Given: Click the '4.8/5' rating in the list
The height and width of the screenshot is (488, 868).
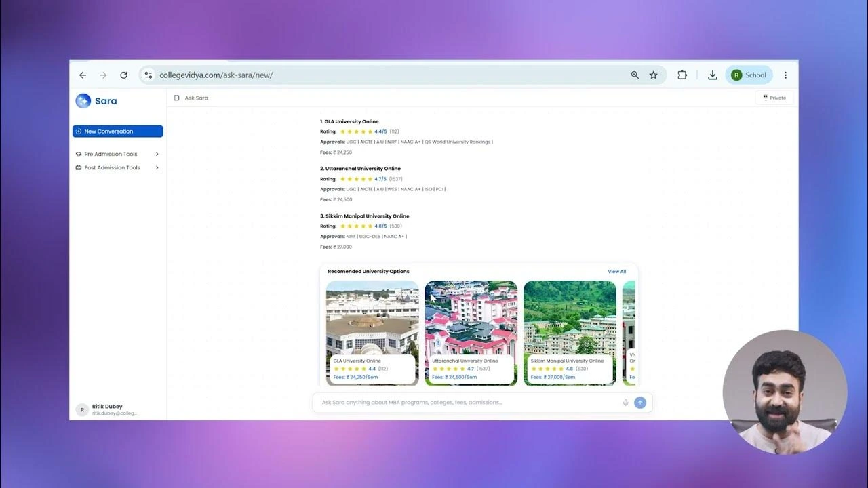Looking at the screenshot, I should click(x=380, y=226).
